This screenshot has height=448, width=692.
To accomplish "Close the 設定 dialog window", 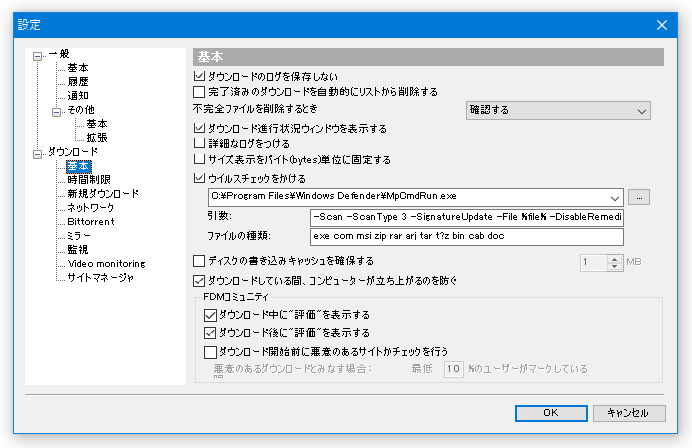I will tap(662, 25).
